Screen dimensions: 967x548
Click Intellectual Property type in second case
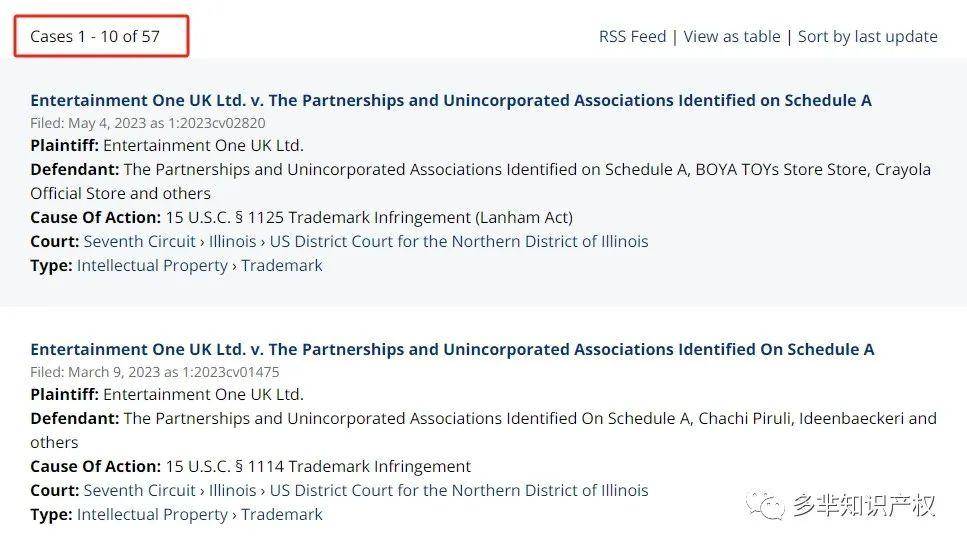[152, 515]
